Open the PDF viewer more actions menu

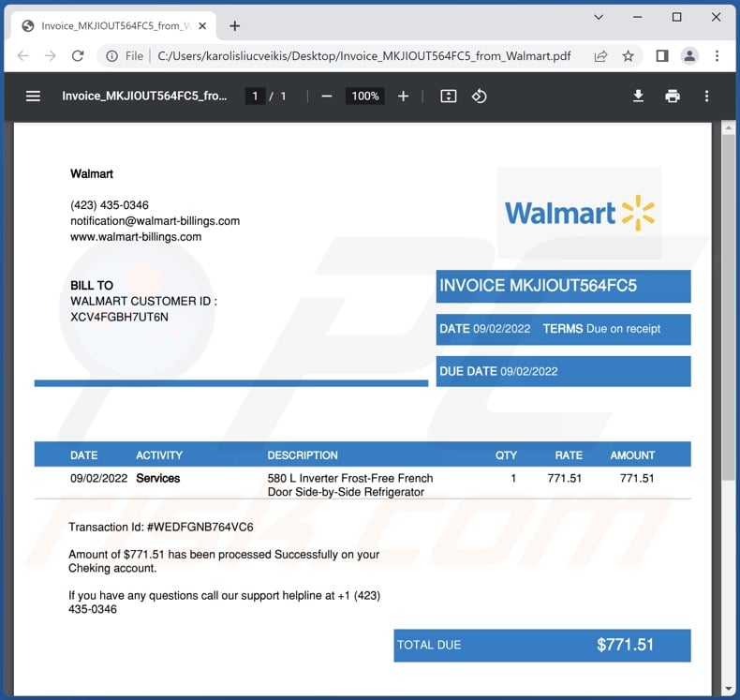pos(706,97)
